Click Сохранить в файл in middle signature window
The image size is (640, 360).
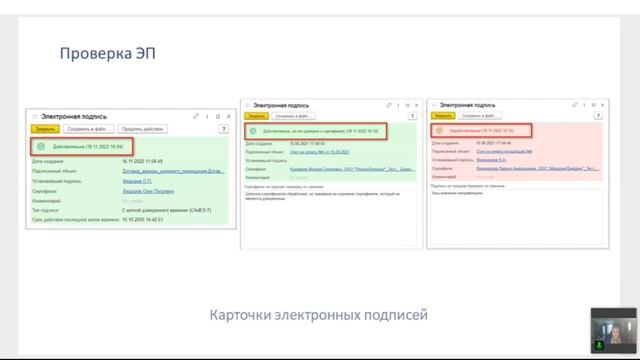pyautogui.click(x=293, y=116)
